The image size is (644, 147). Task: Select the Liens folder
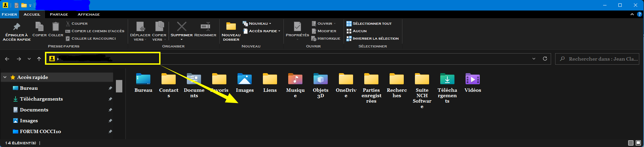270,83
